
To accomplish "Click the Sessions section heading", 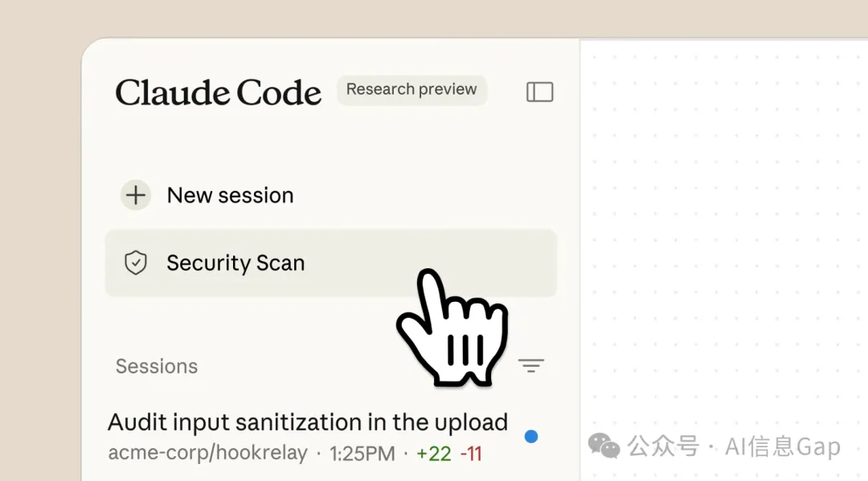I will tap(157, 366).
